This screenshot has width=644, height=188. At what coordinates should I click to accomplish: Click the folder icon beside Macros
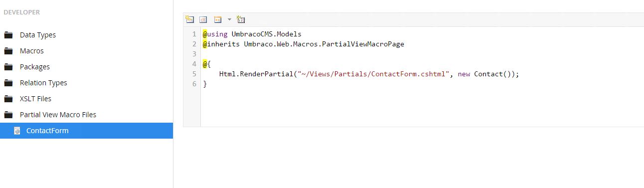coord(8,51)
